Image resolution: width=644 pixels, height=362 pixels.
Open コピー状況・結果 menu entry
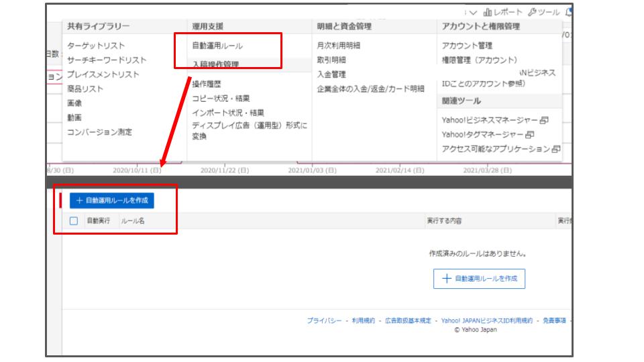[x=221, y=99]
